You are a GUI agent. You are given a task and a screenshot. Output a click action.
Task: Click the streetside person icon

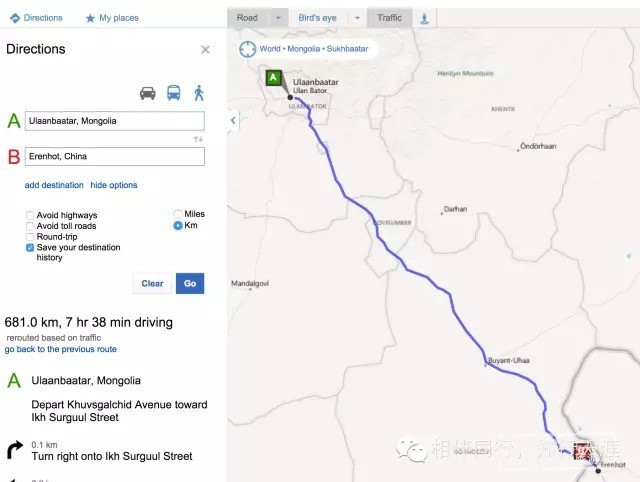pyautogui.click(x=424, y=18)
